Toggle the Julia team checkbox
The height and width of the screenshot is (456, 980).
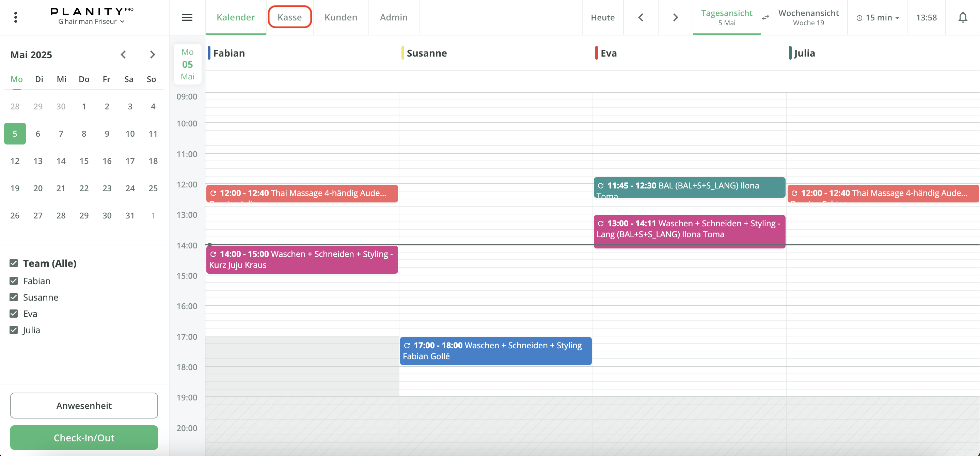coord(14,330)
